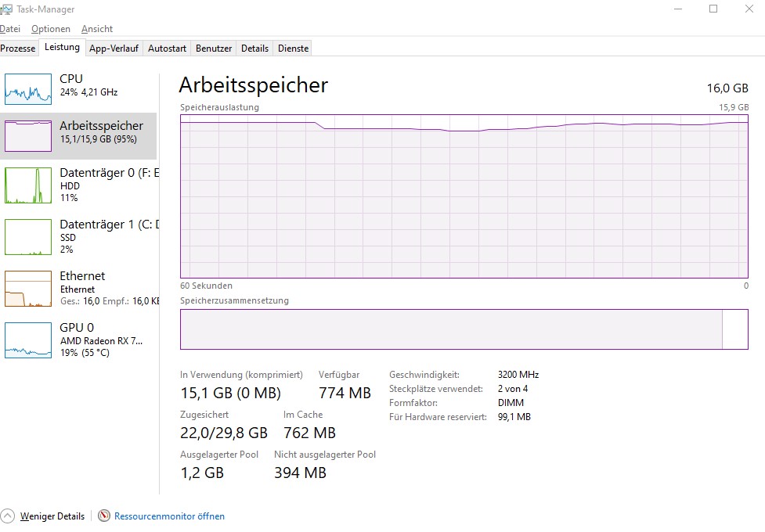Switch to the Prozesse tab
This screenshot has height=532, width=765.
(18, 49)
